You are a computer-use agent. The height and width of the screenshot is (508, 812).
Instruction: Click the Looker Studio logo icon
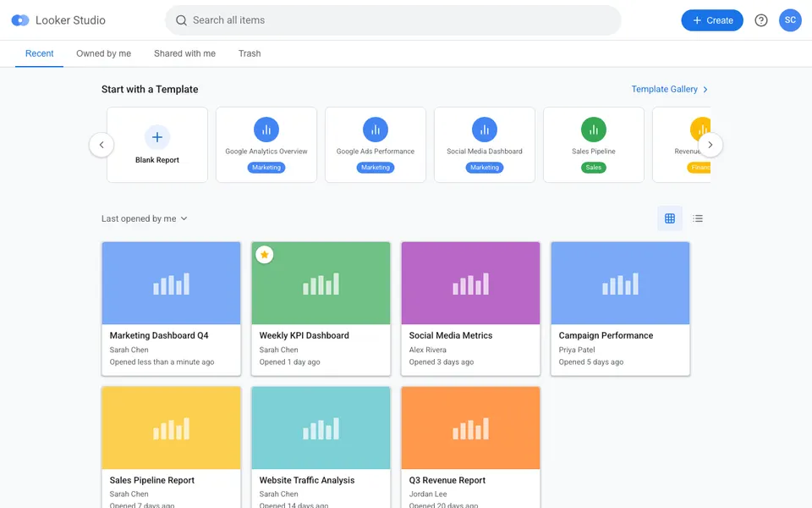(20, 20)
